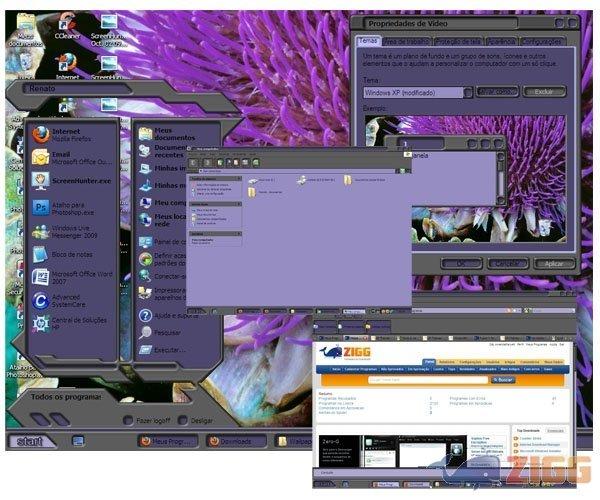Click OK button in Propriedades de Vídeo
The height and width of the screenshot is (500, 600).
coord(461,263)
